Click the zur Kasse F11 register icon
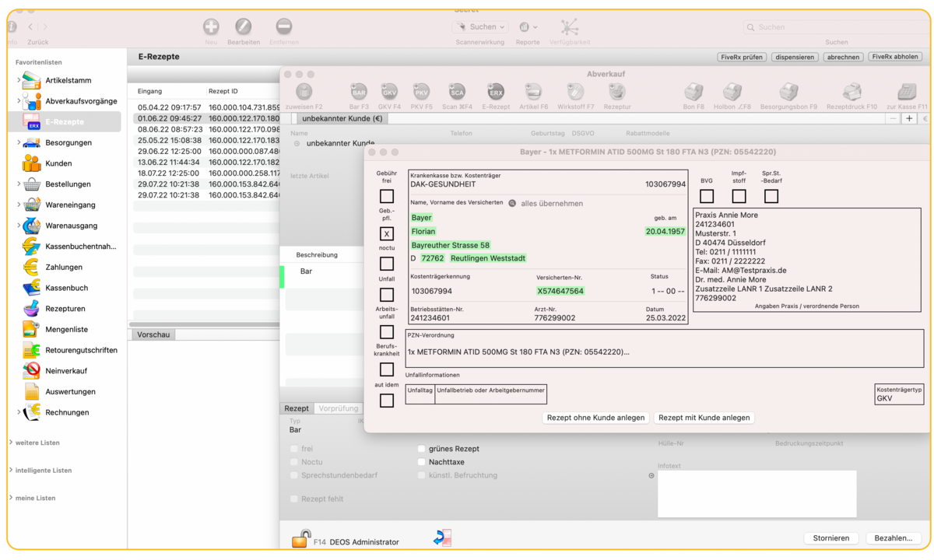The image size is (934, 560). click(x=907, y=92)
